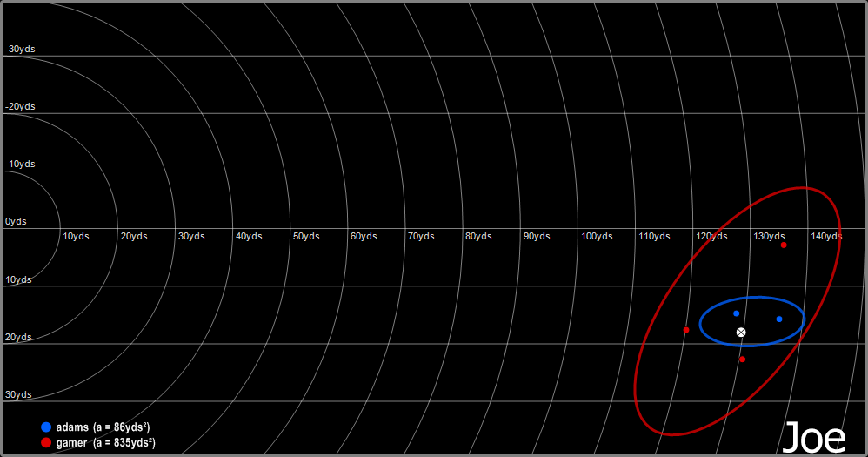The width and height of the screenshot is (868, 457).
Task: Click the "Joe" name label
Action: pyautogui.click(x=814, y=438)
